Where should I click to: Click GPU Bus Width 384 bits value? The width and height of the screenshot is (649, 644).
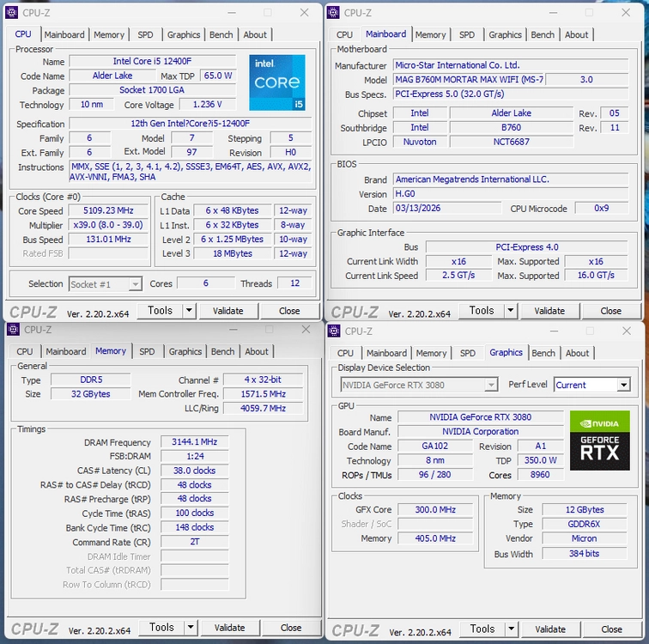[585, 554]
